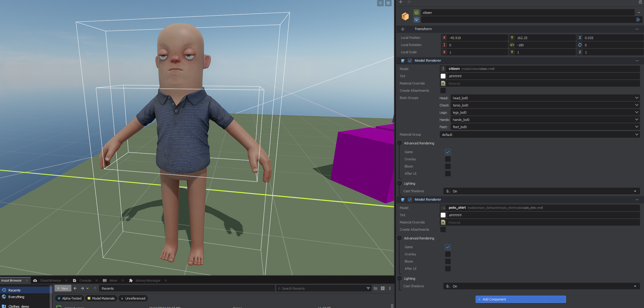The image size is (644, 308).
Task: Open the Library Manager tab
Action: click(x=148, y=281)
